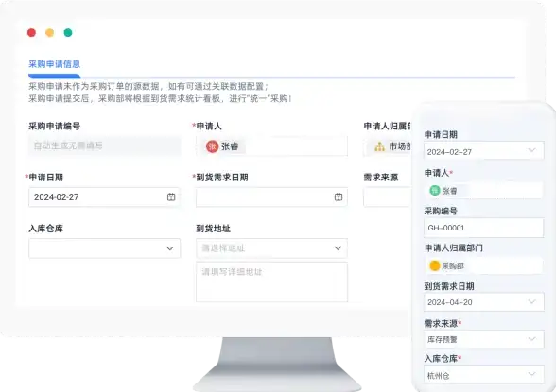Click the red 张 avatar icon
Image resolution: width=556 pixels, height=392 pixels.
pyautogui.click(x=212, y=146)
